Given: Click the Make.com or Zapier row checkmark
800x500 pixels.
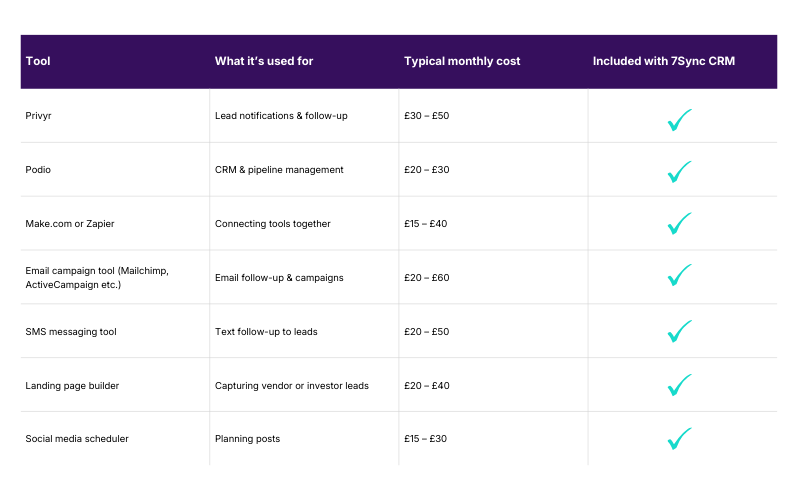Looking at the screenshot, I should coord(680,224).
